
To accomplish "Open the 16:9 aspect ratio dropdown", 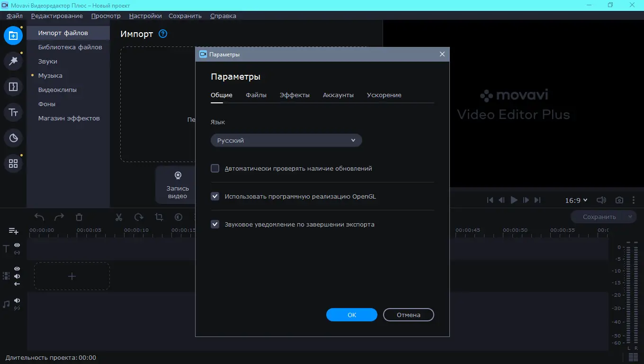I will (576, 200).
